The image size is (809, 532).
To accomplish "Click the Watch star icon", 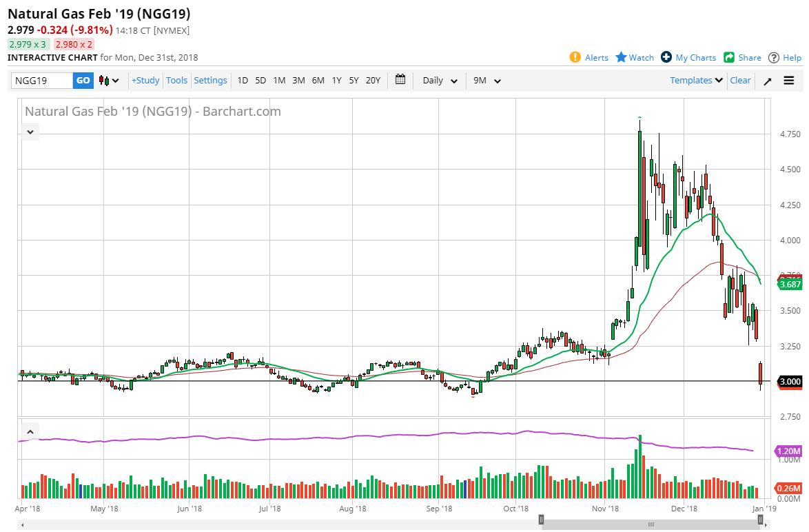I will (621, 57).
